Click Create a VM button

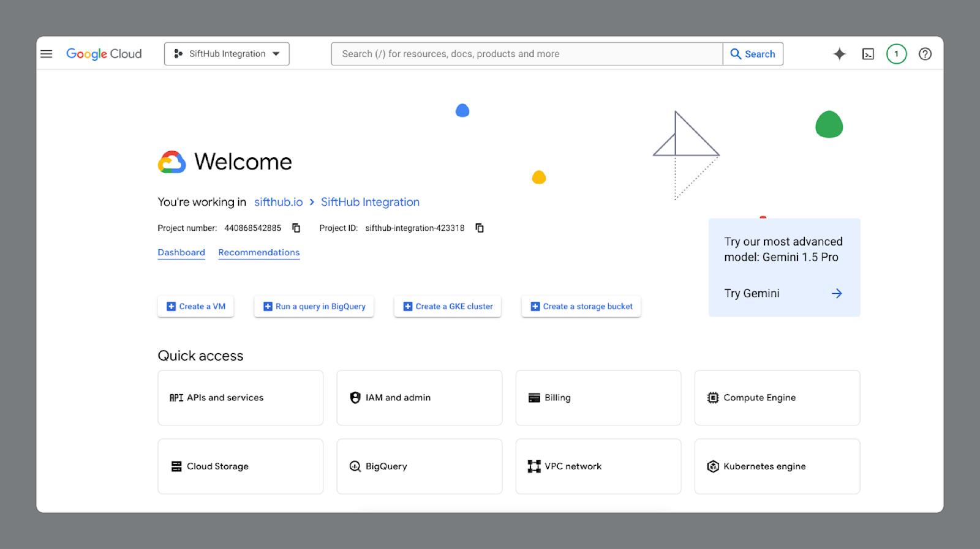click(x=196, y=307)
